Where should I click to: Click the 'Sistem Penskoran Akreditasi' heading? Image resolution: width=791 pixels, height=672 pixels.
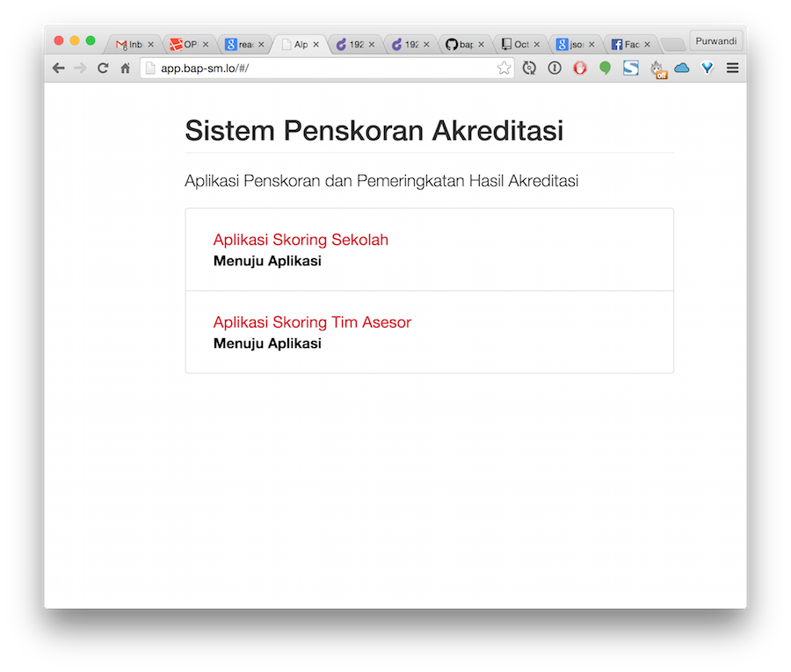pos(374,131)
